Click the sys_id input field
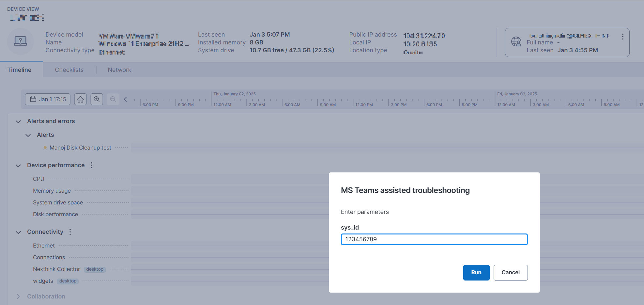 point(434,239)
